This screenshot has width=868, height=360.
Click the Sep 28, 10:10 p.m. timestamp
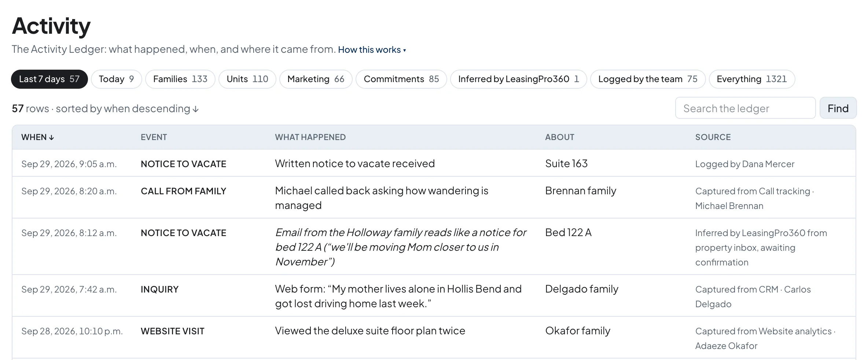72,331
